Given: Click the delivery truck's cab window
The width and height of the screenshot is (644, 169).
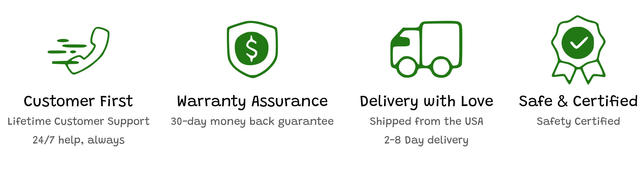Looking at the screenshot, I should pyautogui.click(x=401, y=41).
